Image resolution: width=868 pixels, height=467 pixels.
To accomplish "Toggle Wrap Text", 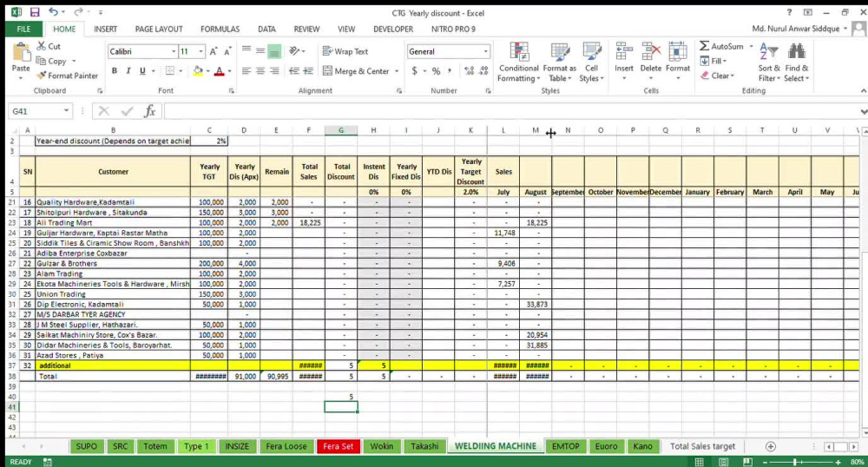I will pos(345,51).
